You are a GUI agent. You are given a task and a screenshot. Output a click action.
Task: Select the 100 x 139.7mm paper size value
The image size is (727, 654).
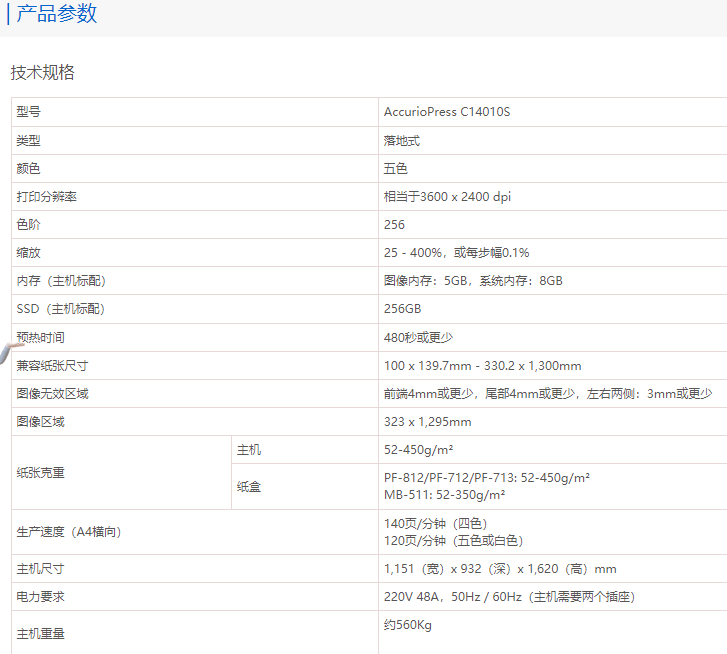(483, 366)
